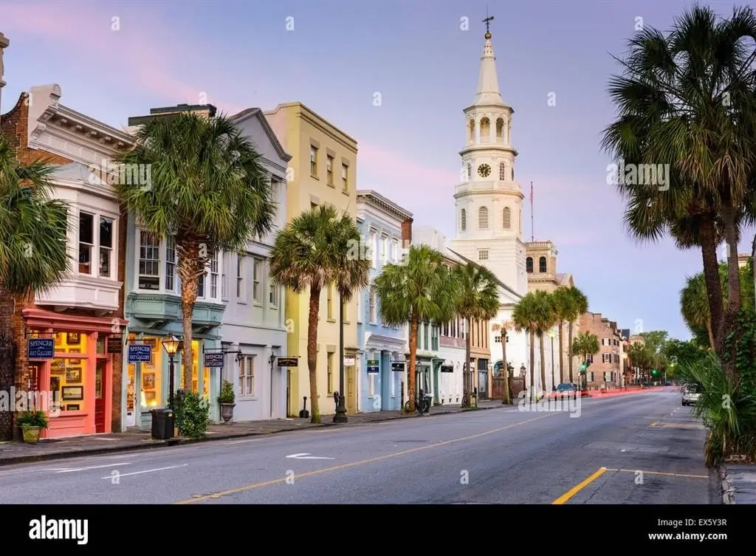Click the weather vane atop the steeple
This screenshot has height=556, width=756.
[488, 21]
